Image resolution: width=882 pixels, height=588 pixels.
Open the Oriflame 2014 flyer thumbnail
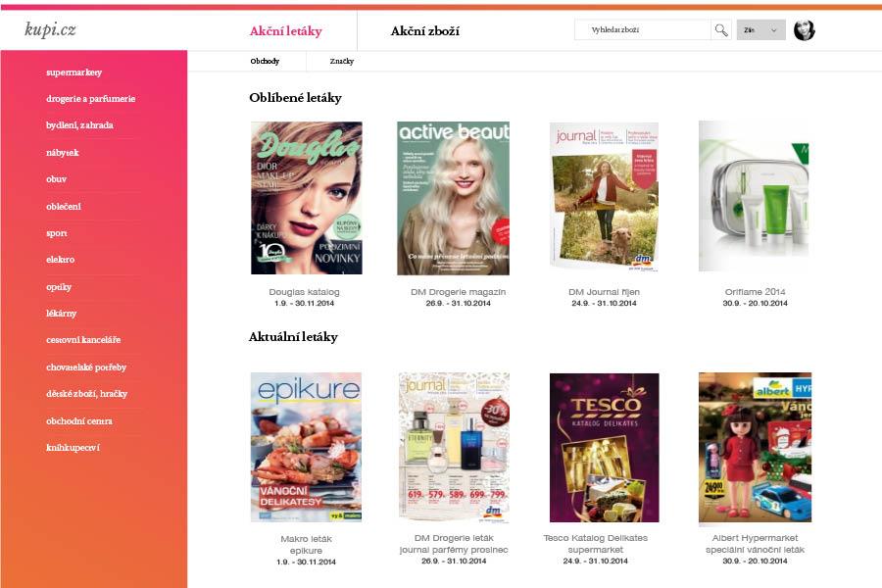tap(755, 196)
